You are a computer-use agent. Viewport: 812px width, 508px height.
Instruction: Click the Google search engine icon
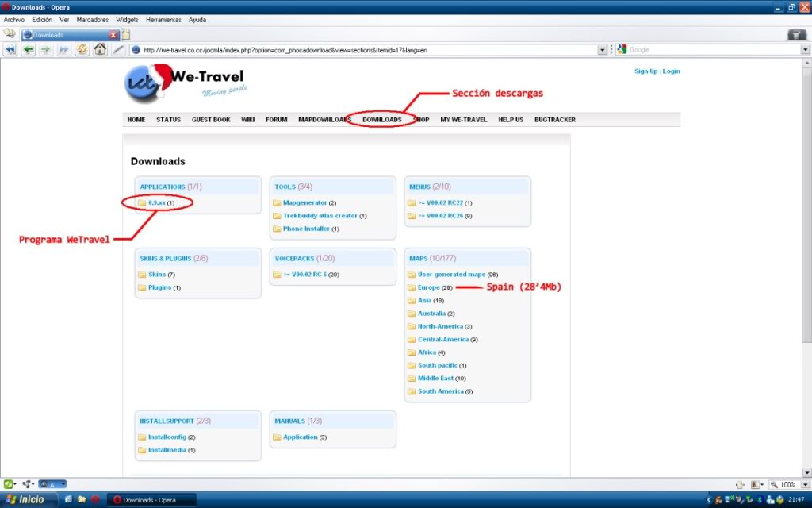(x=622, y=50)
